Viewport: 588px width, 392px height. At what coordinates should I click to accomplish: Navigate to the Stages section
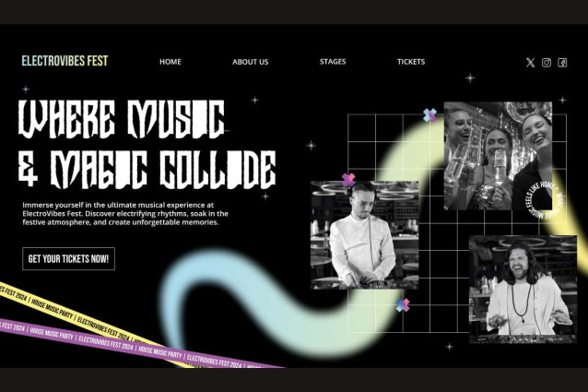pos(333,62)
